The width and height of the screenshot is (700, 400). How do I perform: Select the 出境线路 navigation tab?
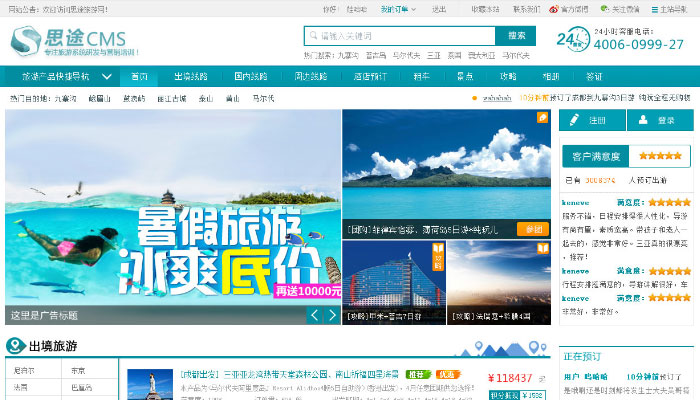pyautogui.click(x=191, y=76)
